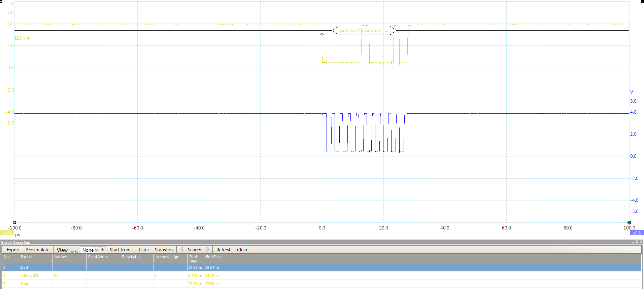Click the Serial Decoding panel title
The image size is (644, 289).
(15, 242)
